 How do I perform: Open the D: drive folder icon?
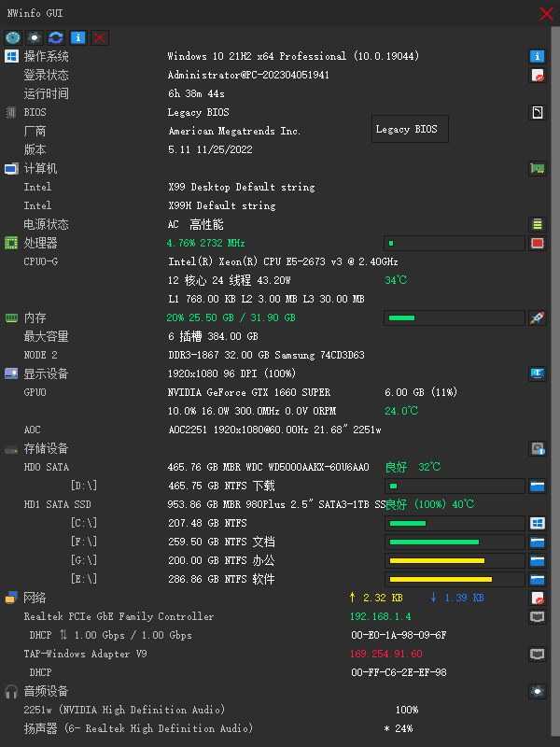point(537,486)
